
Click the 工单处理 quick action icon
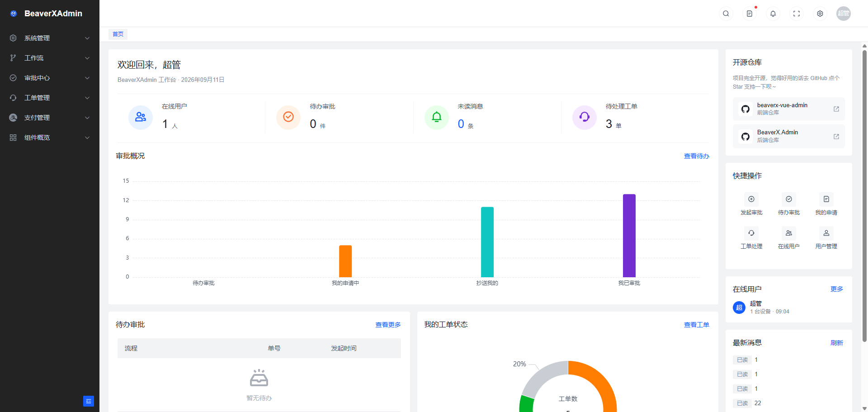coord(751,233)
